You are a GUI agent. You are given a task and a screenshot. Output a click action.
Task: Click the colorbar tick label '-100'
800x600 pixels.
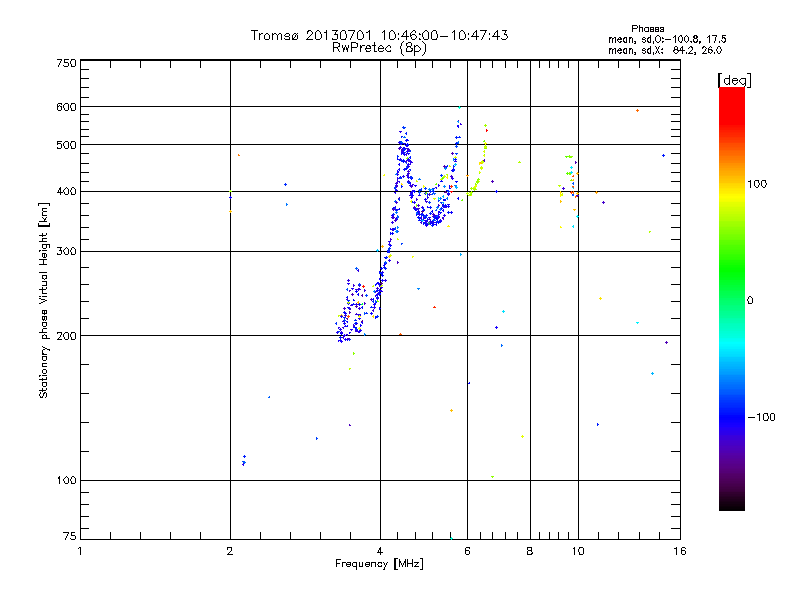coord(761,417)
